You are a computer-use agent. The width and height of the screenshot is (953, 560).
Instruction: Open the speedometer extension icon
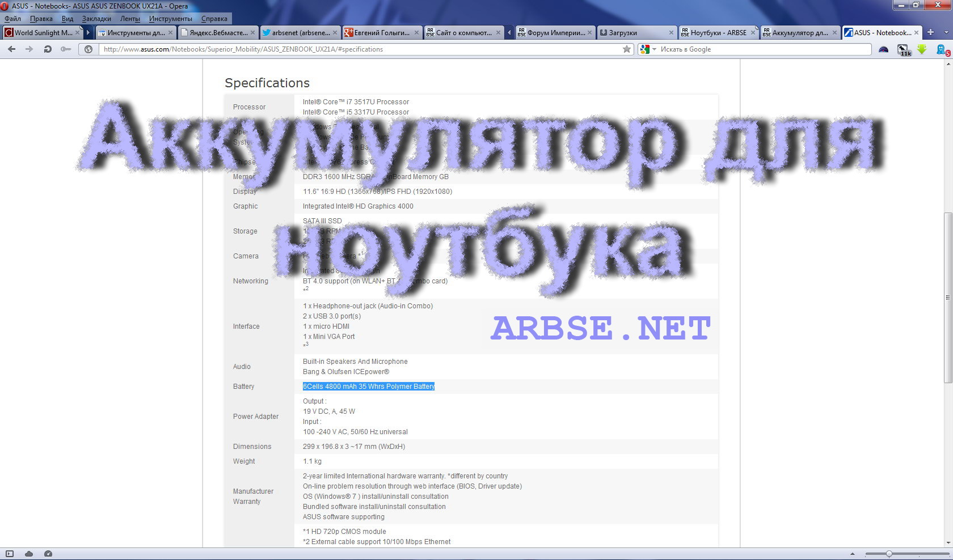click(x=884, y=49)
